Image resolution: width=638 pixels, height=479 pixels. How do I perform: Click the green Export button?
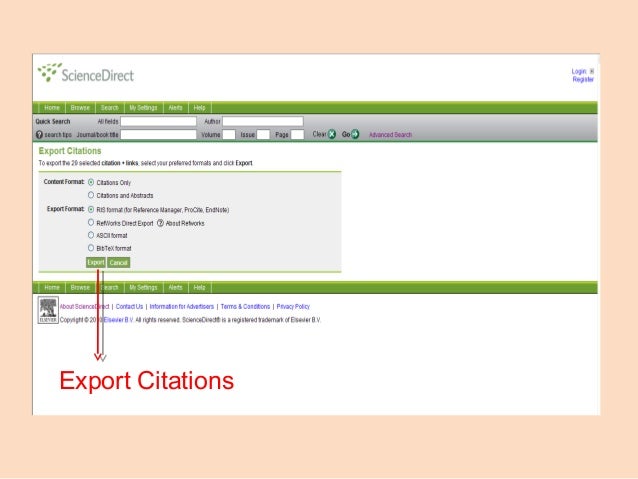point(96,262)
